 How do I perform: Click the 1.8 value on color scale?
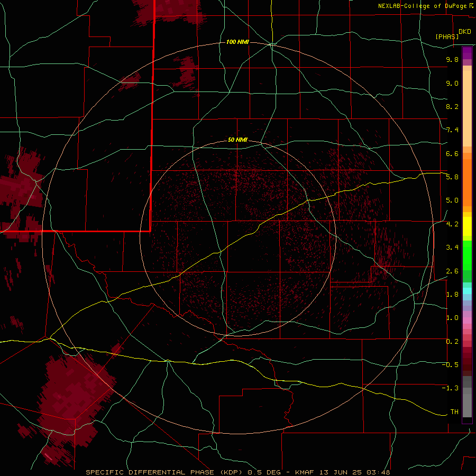click(452, 295)
